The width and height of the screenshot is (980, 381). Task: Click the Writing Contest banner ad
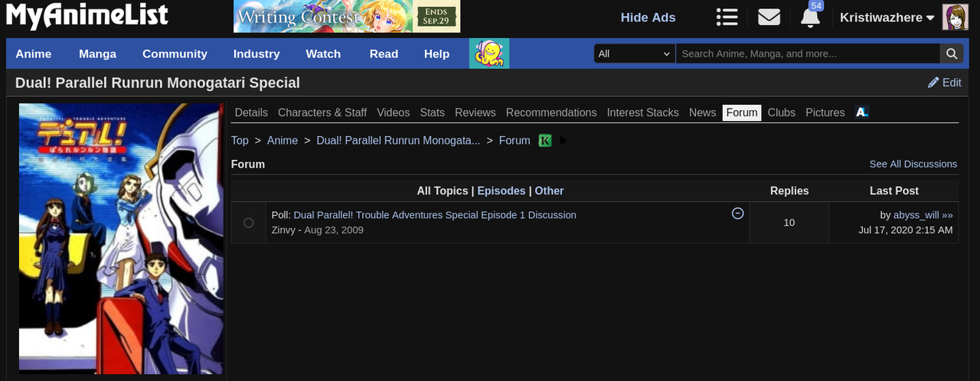(347, 16)
